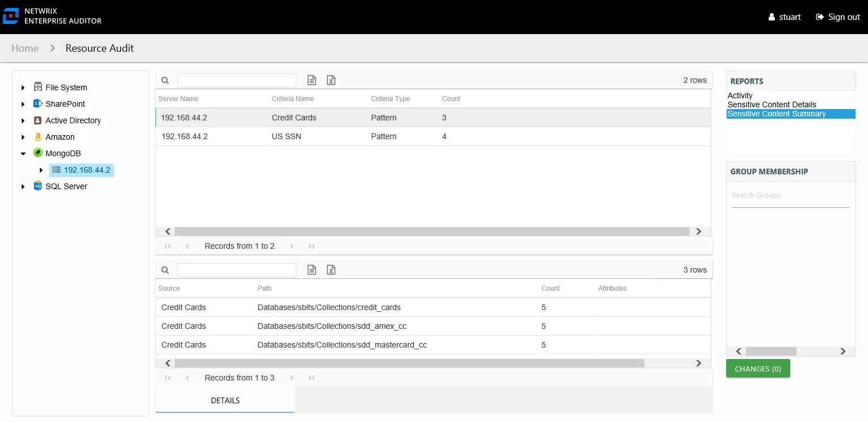This screenshot has width=868, height=422.
Task: Click the green CHANGES (0) button
Action: [758, 369]
